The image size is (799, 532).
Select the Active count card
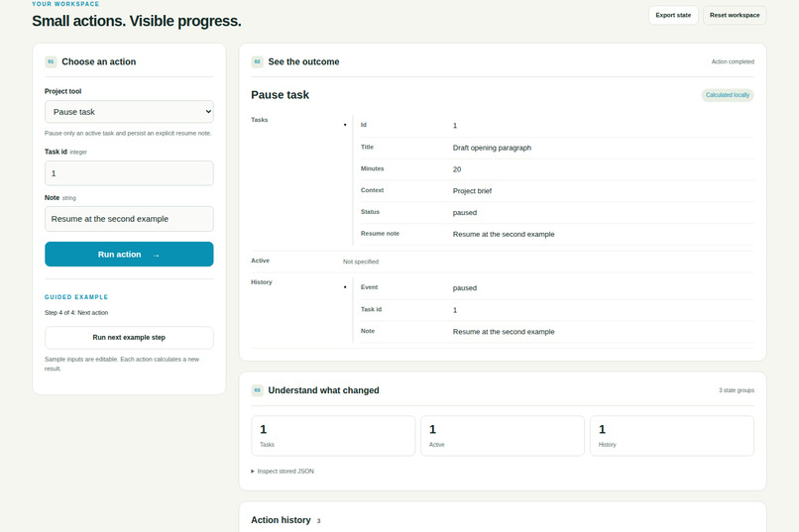point(503,436)
